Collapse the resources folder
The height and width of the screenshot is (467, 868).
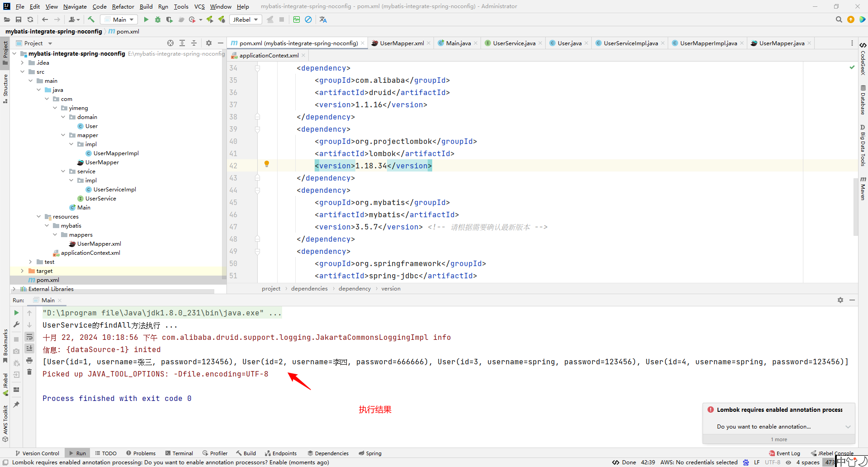[x=39, y=216]
